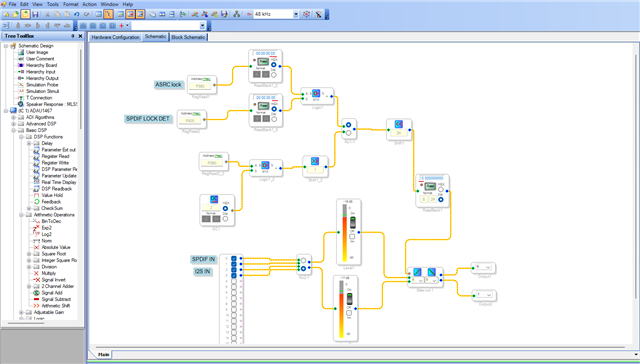Click the red plus icon in second toolbar

(x=121, y=26)
